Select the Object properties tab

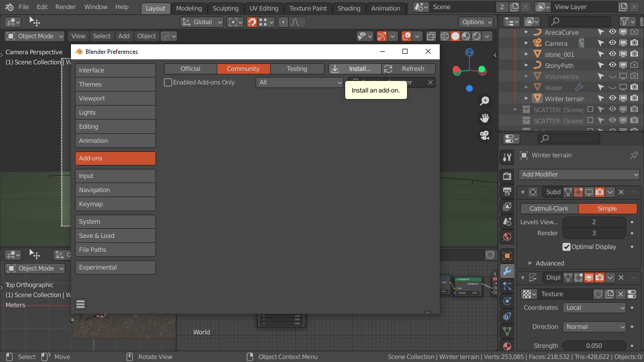coord(507,256)
